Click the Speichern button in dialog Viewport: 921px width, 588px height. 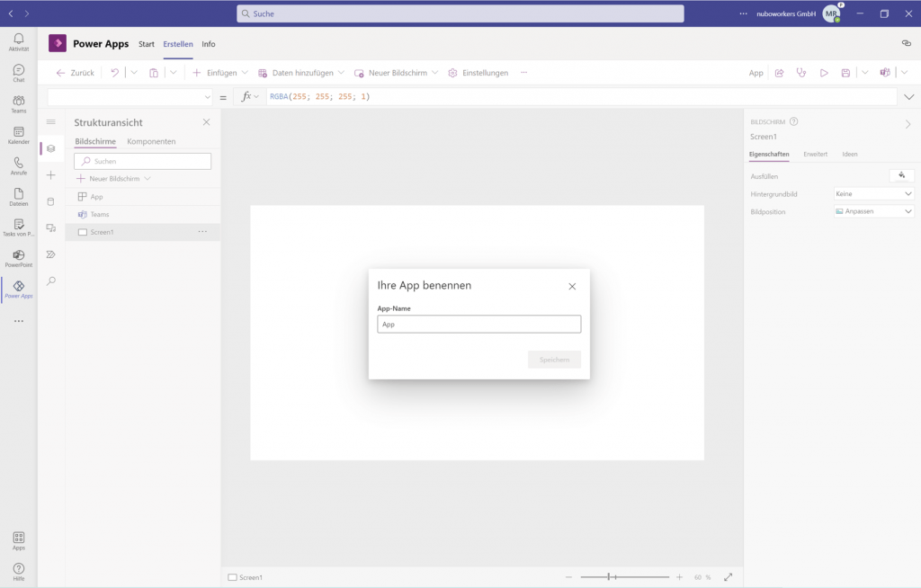554,360
